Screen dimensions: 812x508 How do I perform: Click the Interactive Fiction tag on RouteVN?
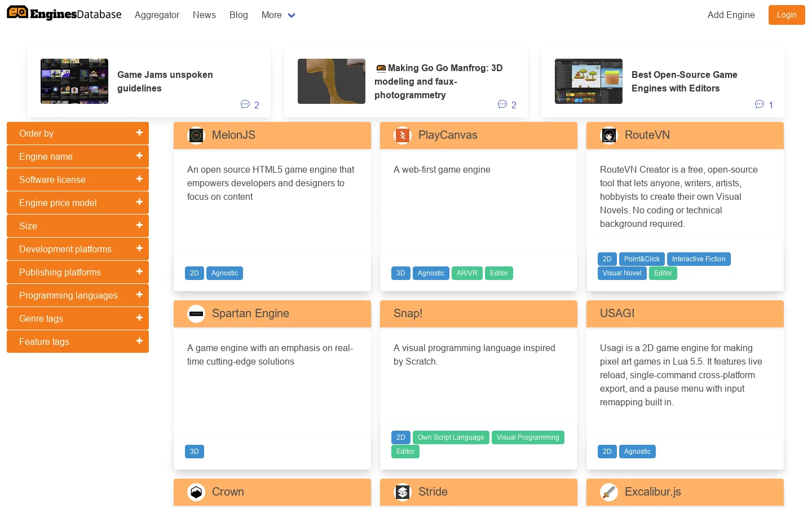(x=699, y=259)
